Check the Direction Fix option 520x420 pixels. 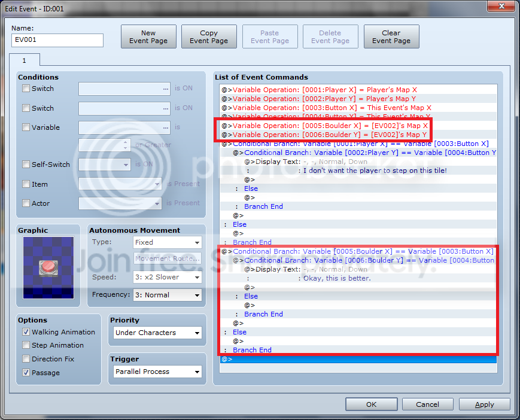click(26, 359)
